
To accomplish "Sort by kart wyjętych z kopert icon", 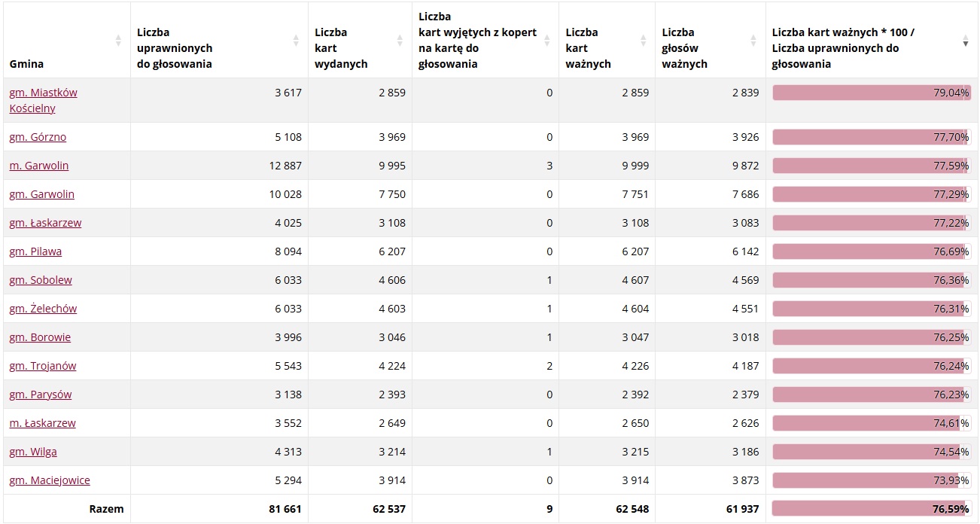I will (547, 41).
